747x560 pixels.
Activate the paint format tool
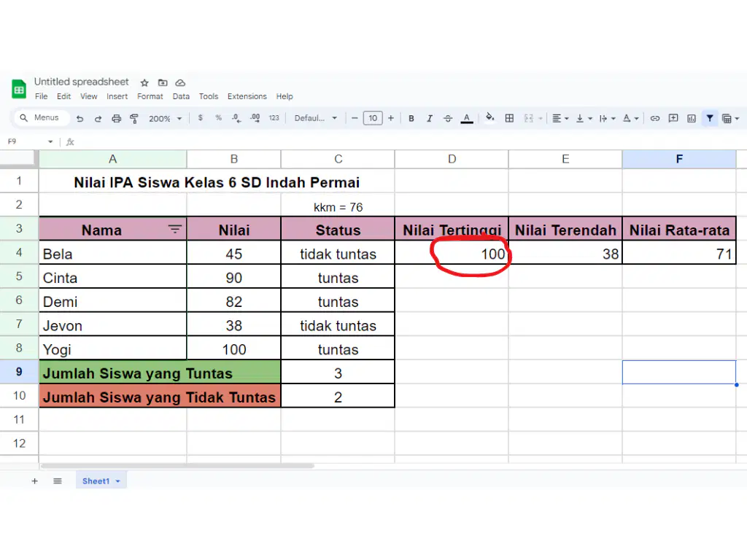(134, 118)
